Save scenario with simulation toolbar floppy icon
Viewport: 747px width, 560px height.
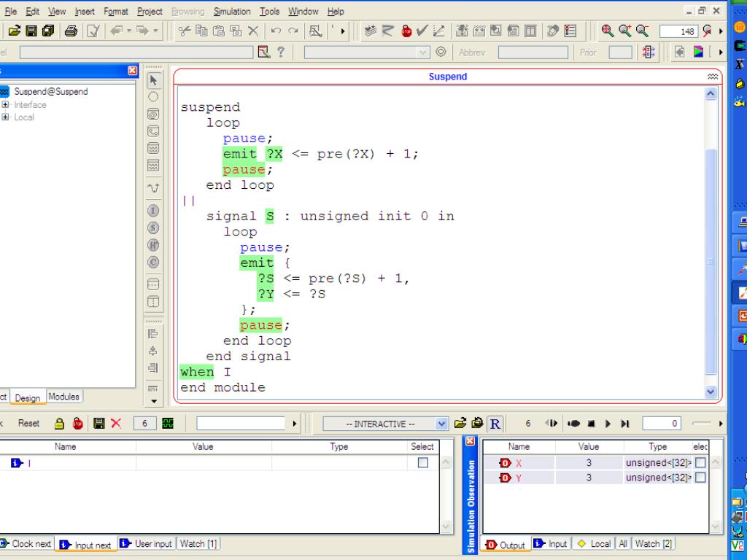[x=98, y=424]
